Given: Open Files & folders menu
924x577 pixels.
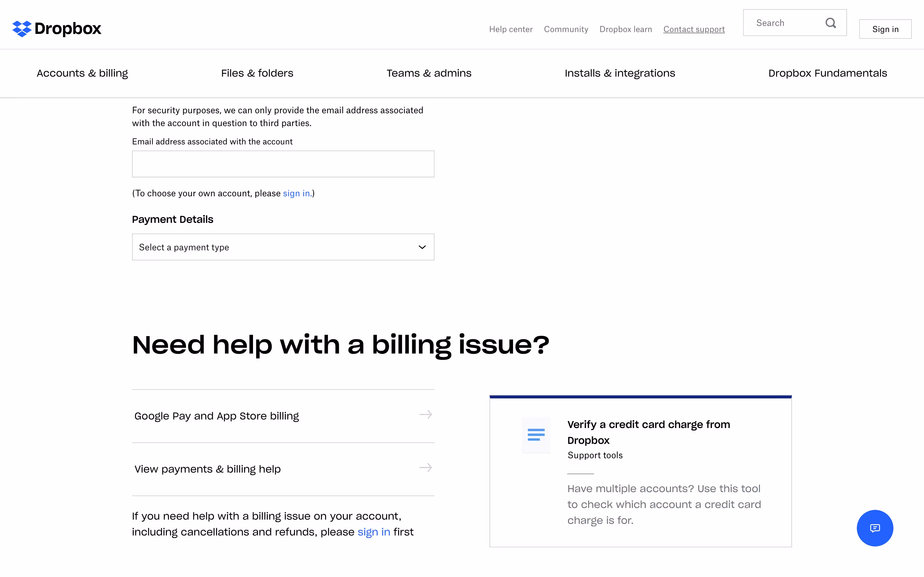Looking at the screenshot, I should 257,73.
